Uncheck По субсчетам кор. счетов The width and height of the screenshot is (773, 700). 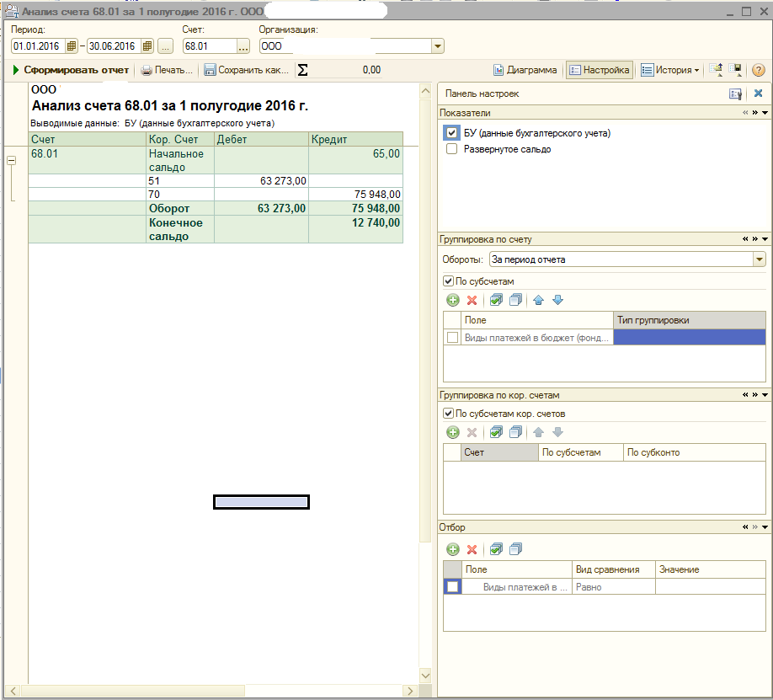448,414
